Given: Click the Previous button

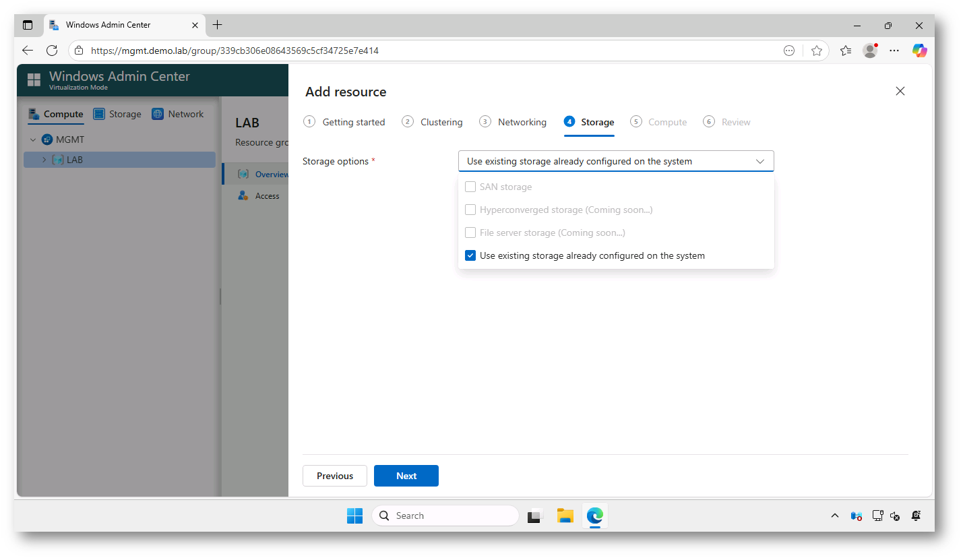Looking at the screenshot, I should (334, 476).
